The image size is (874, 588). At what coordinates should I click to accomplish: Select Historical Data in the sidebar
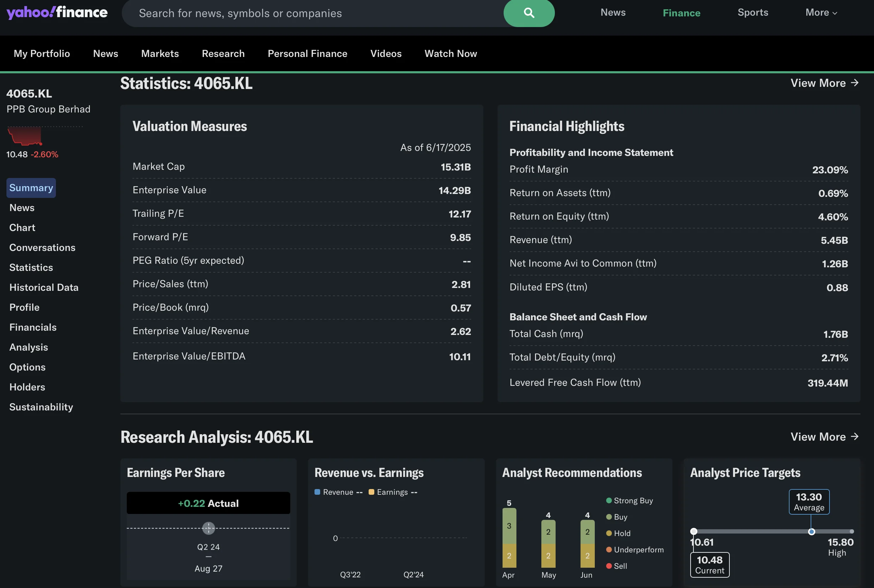click(44, 287)
